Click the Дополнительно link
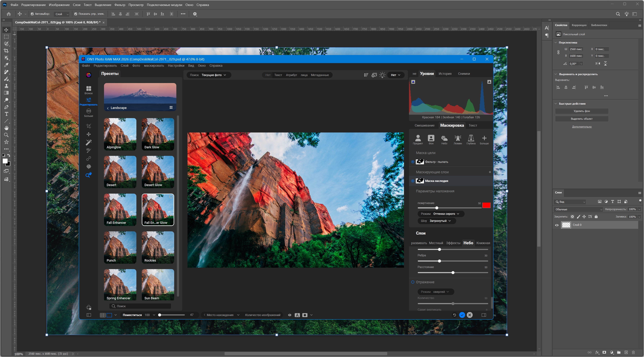The height and width of the screenshot is (357, 644). pyautogui.click(x=582, y=127)
